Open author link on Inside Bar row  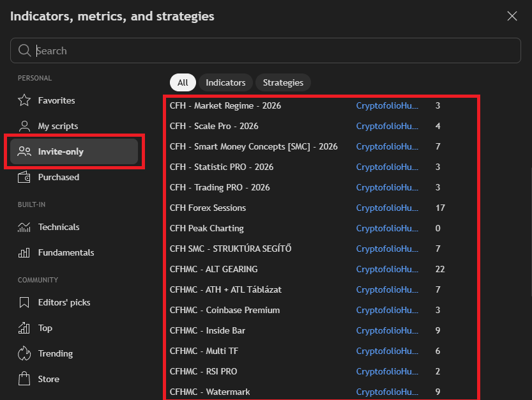(387, 330)
